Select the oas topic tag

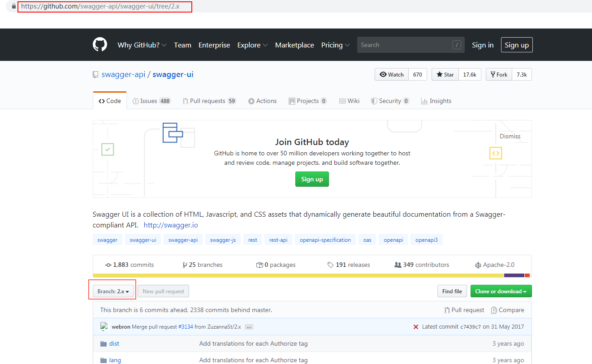367,240
